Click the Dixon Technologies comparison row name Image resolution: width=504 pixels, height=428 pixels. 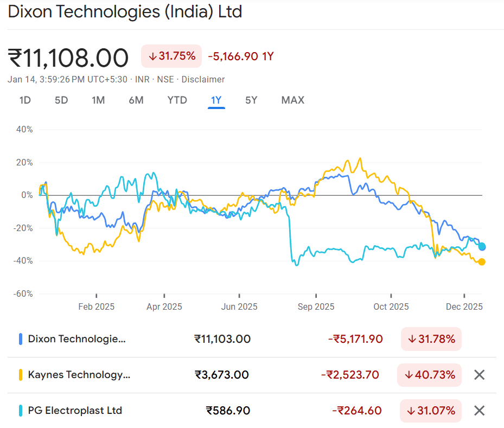click(76, 339)
